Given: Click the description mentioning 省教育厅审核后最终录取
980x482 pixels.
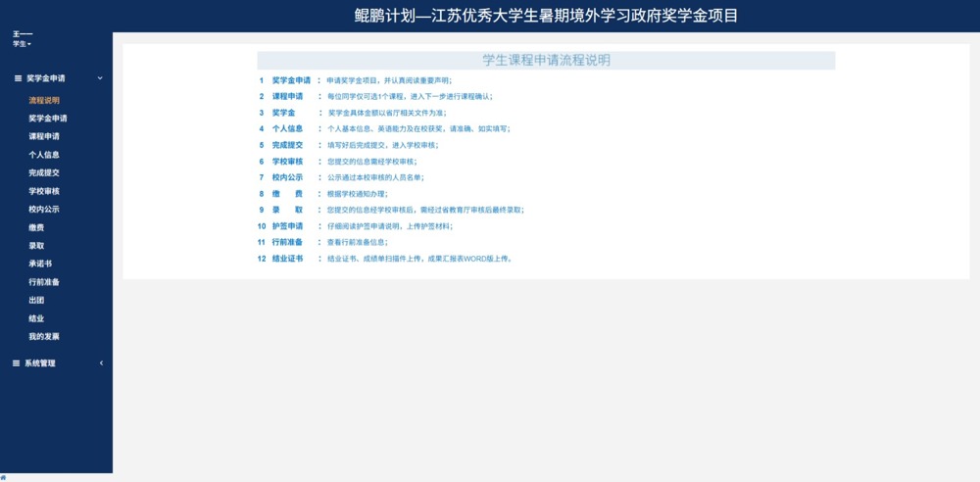Looking at the screenshot, I should pos(425,210).
